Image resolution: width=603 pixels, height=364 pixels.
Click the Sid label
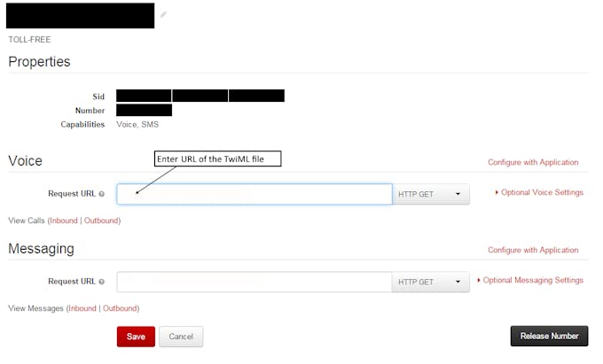[x=98, y=97]
